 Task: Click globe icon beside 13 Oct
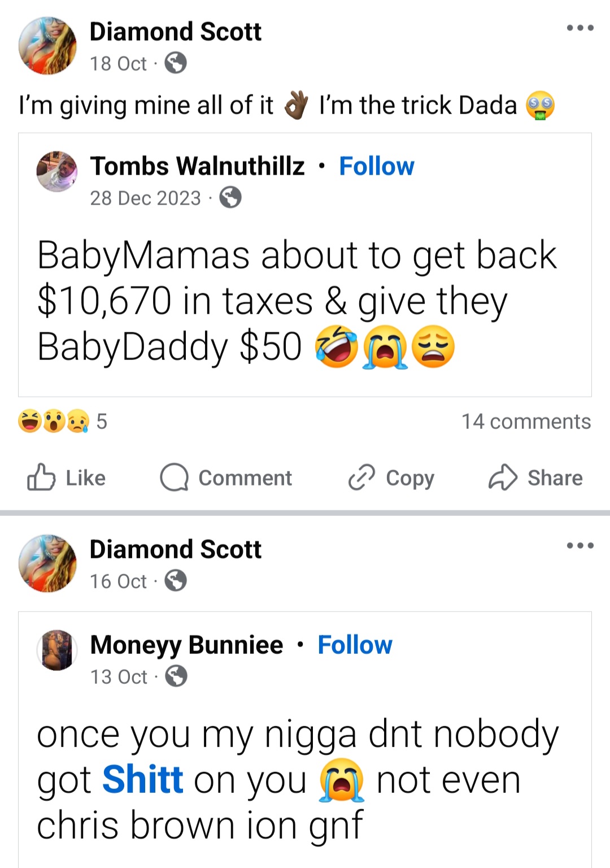[x=176, y=676]
